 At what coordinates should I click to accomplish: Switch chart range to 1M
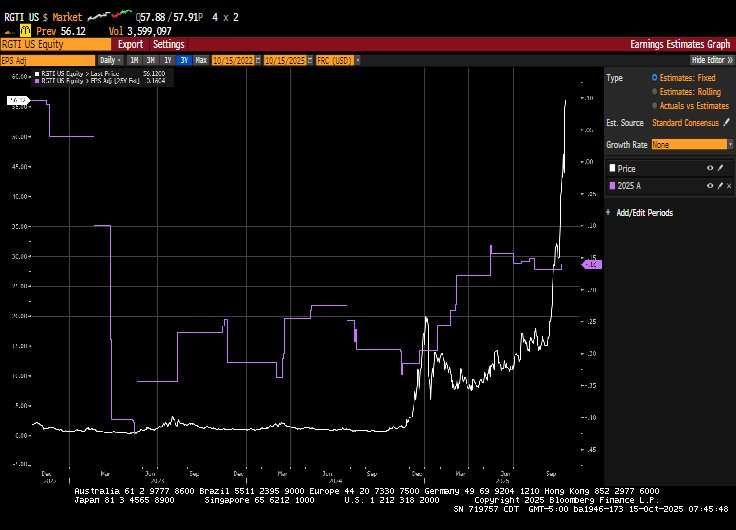pos(134,60)
